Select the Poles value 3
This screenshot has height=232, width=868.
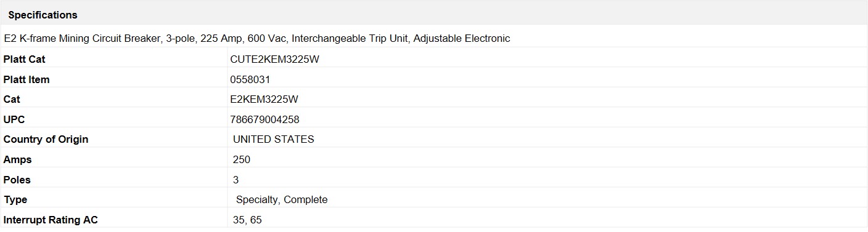pos(236,180)
